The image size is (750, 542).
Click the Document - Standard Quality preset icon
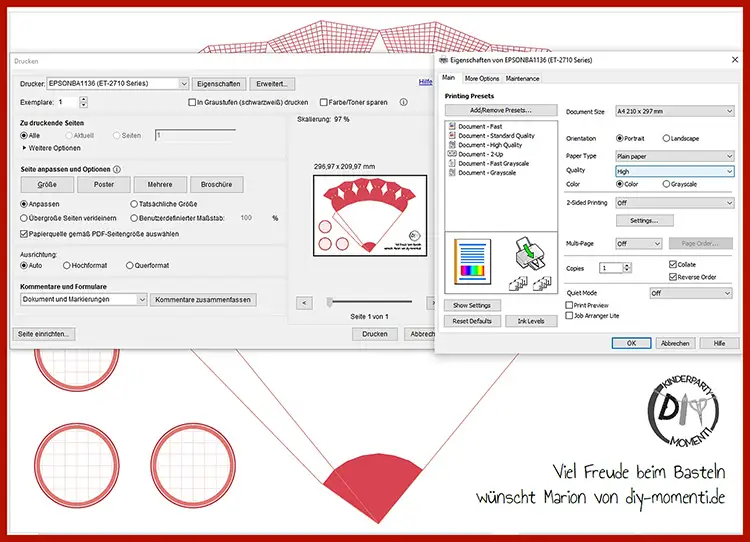pos(452,135)
